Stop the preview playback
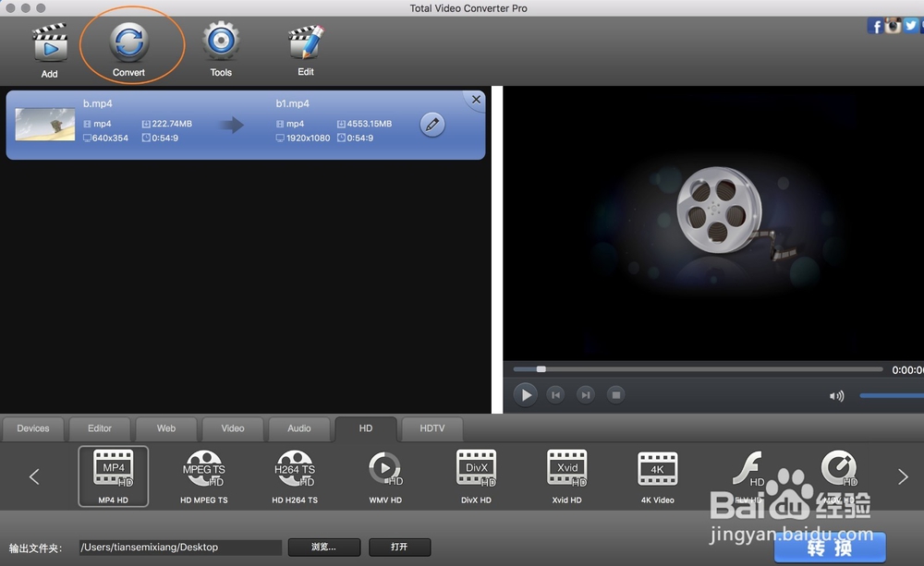The height and width of the screenshot is (566, 924). [x=615, y=394]
